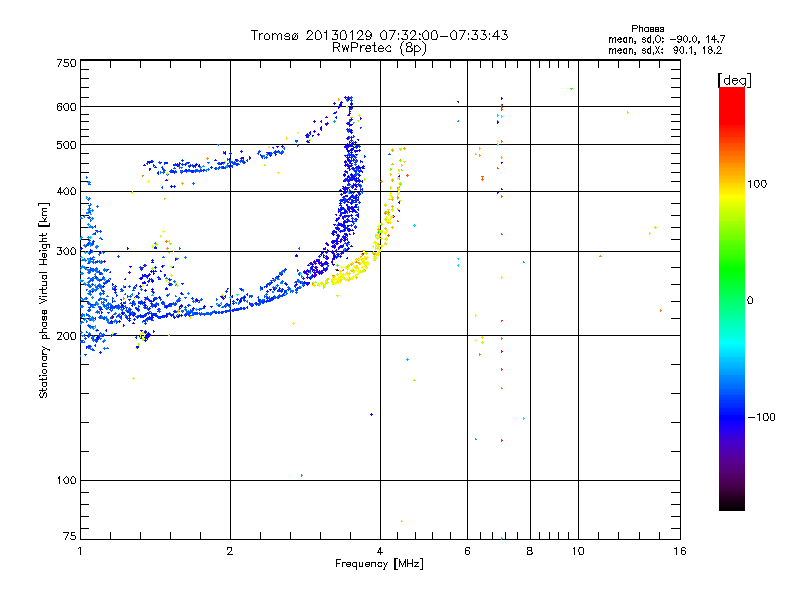The image size is (800, 600).
Task: Click the '[deg]' colorbar unit label
Action: [734, 80]
